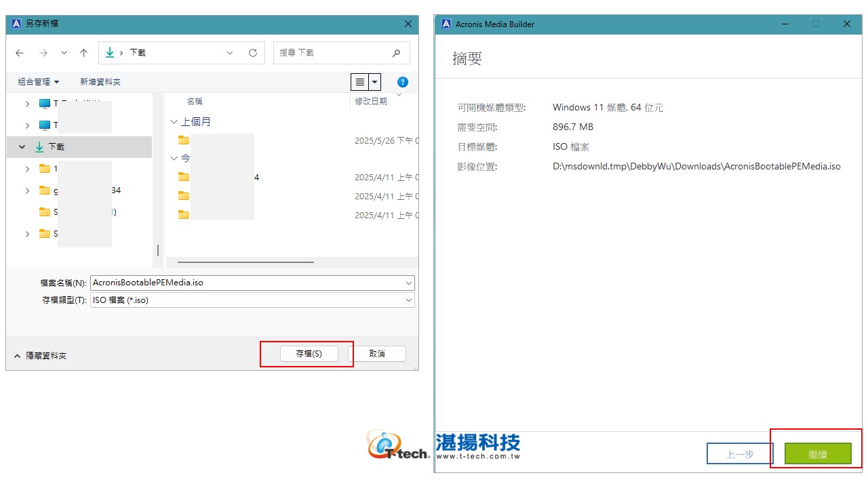Click the 896.7 MB value
868x488 pixels.
pos(573,127)
